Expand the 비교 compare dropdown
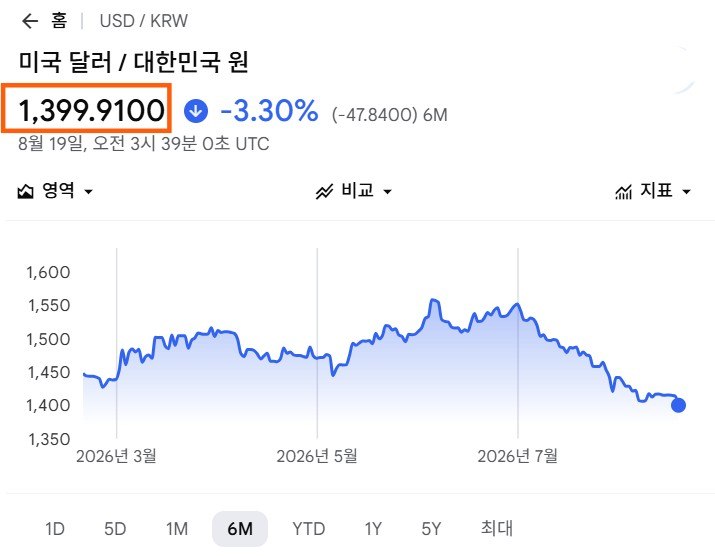 [x=354, y=191]
